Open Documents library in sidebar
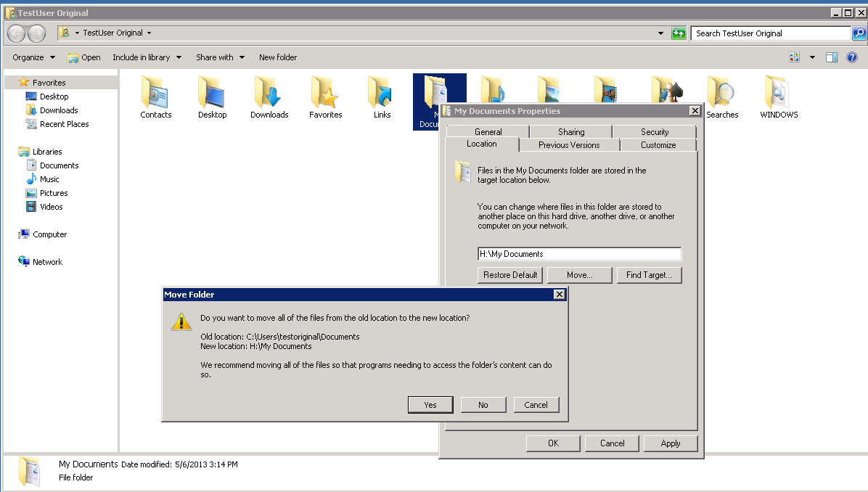This screenshot has height=492, width=868. pyautogui.click(x=59, y=165)
